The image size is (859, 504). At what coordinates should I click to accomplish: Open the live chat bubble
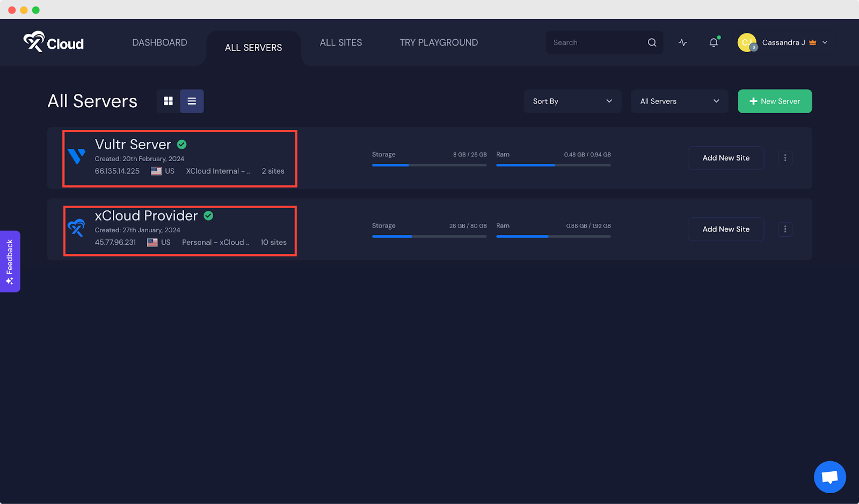829,477
